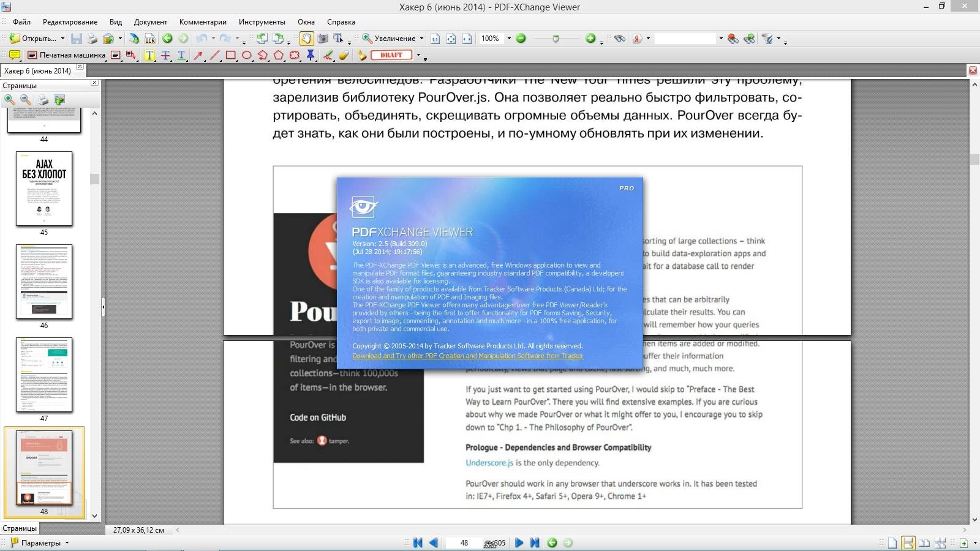
Task: Zoom out thumbnails in Pages panel
Action: coord(25,99)
